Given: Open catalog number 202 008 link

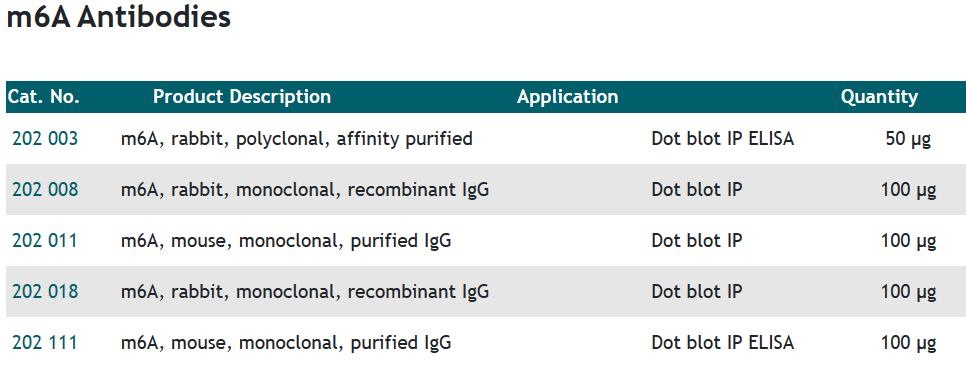Looking at the screenshot, I should 45,190.
